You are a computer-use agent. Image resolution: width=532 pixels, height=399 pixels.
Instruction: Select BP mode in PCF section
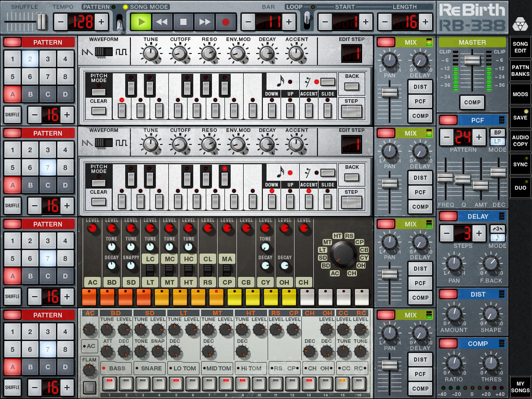(497, 132)
